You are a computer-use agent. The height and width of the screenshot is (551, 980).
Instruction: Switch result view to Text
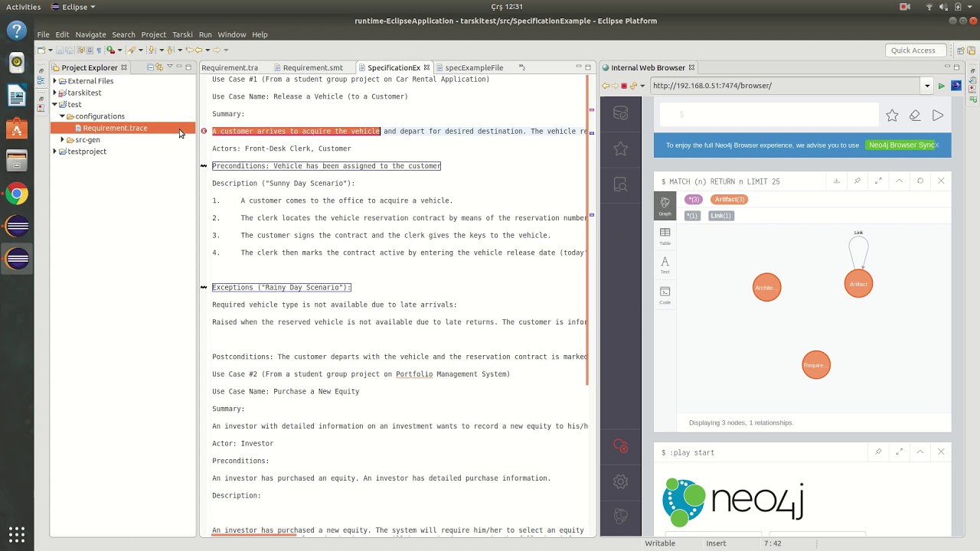coord(665,266)
